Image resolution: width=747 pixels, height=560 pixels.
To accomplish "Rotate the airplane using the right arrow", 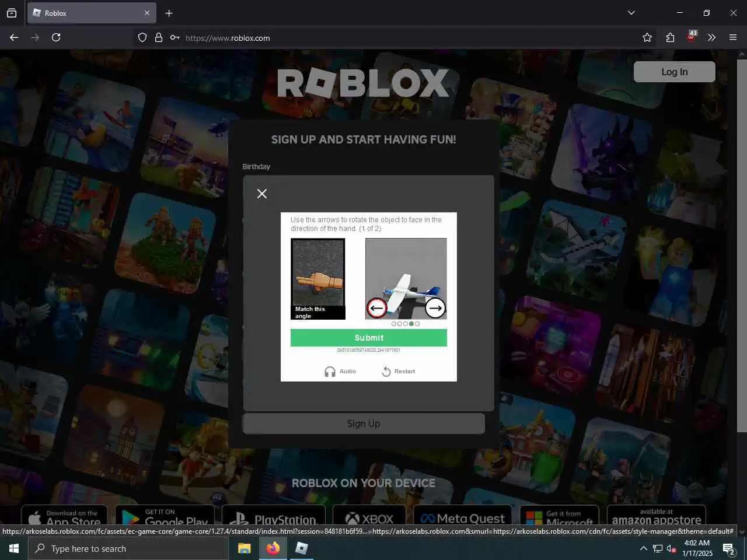I will coord(435,308).
